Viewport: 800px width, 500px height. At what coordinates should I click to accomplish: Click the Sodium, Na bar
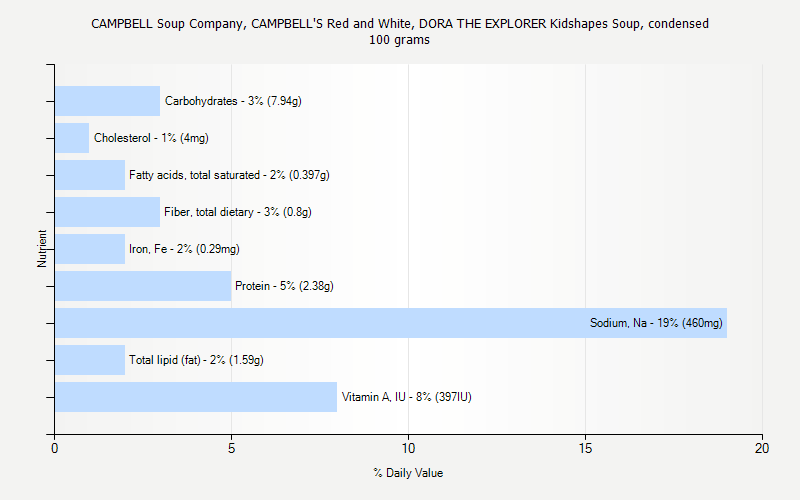coord(390,323)
